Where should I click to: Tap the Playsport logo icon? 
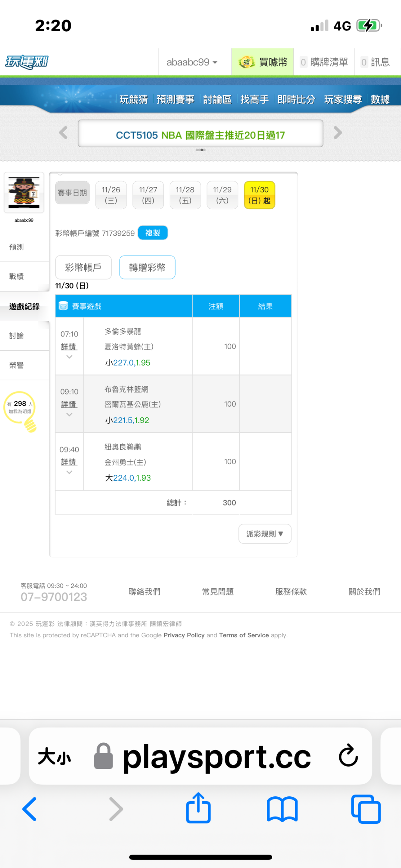pos(27,62)
